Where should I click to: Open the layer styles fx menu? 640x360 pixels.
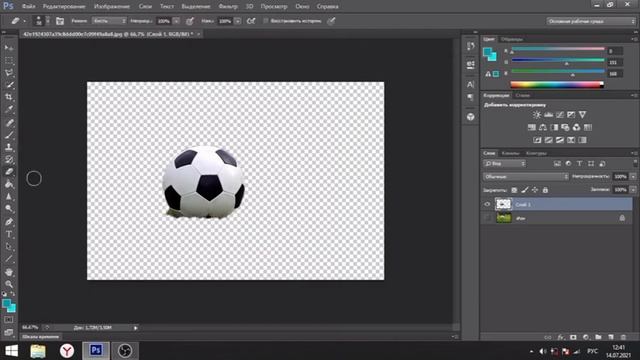(561, 337)
